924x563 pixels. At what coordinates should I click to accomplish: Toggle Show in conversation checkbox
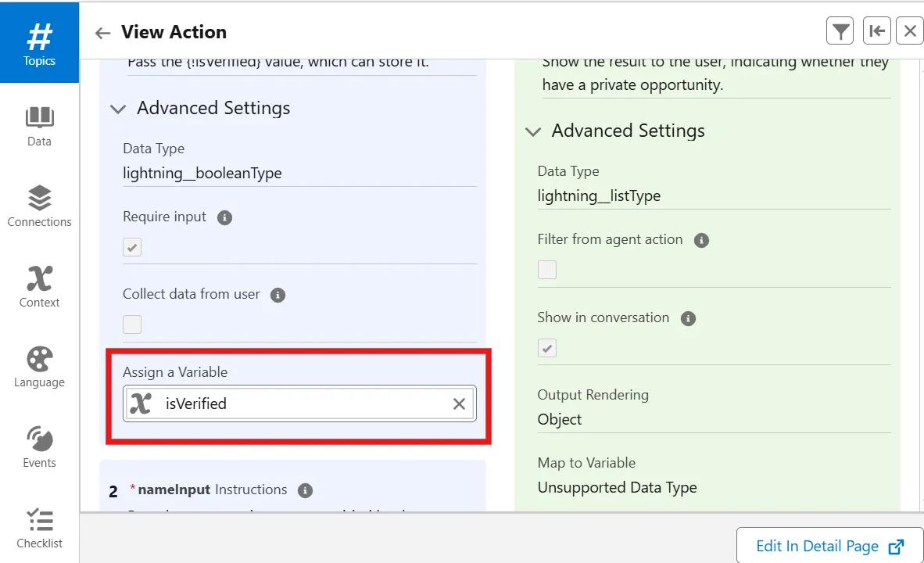pyautogui.click(x=547, y=347)
